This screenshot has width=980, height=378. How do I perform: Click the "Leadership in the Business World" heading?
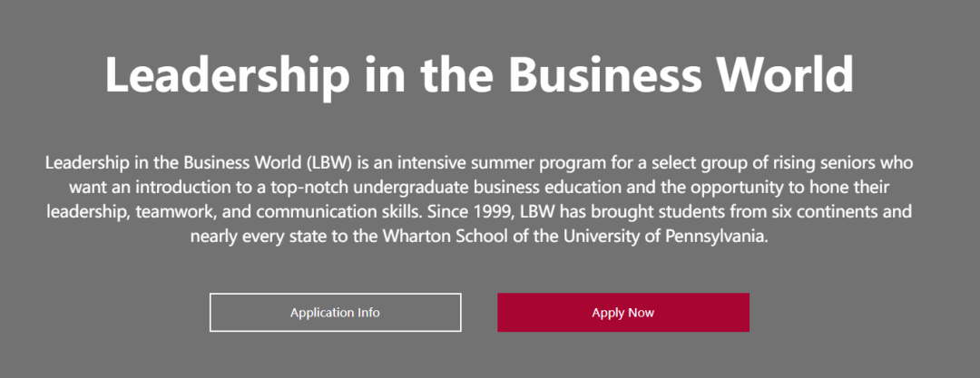(x=479, y=75)
